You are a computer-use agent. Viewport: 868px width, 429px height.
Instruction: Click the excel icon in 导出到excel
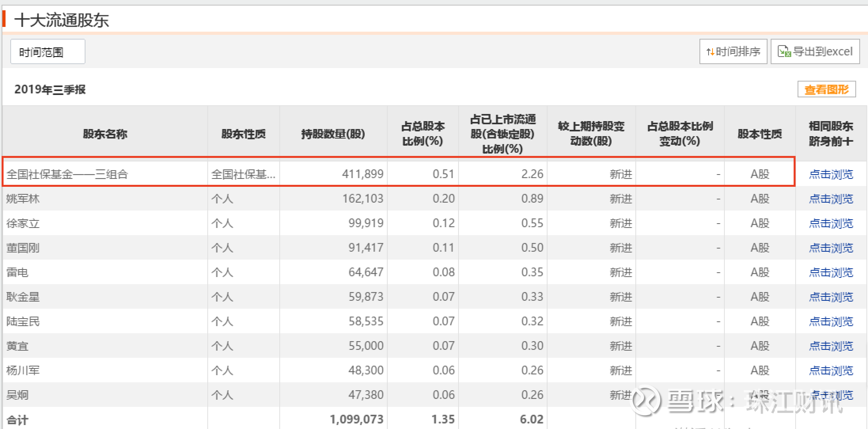coord(784,52)
